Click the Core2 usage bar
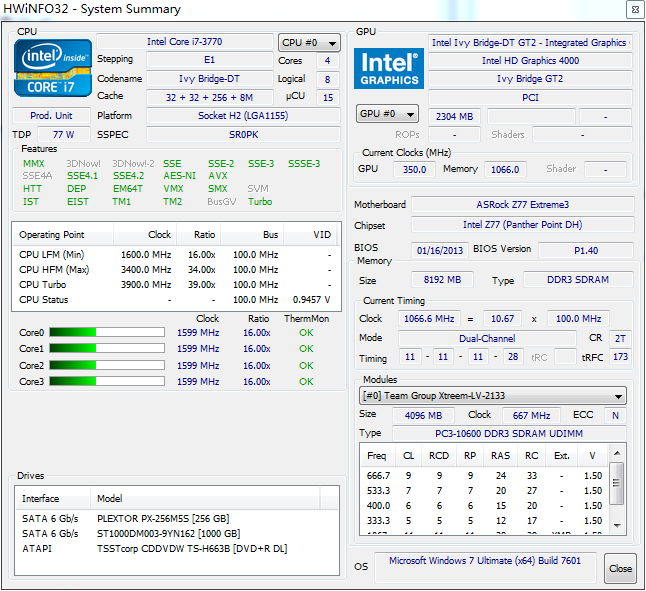Viewport: 646px width, 591px height. pos(107,365)
